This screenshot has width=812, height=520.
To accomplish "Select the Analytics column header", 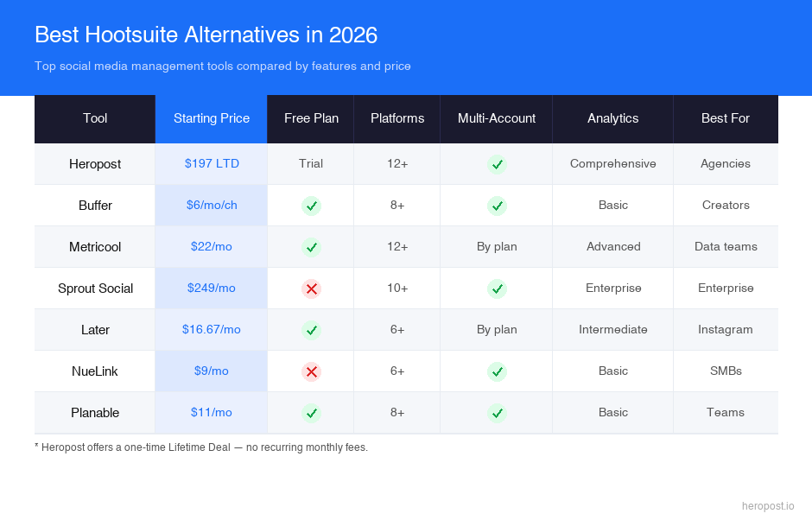I will [613, 118].
